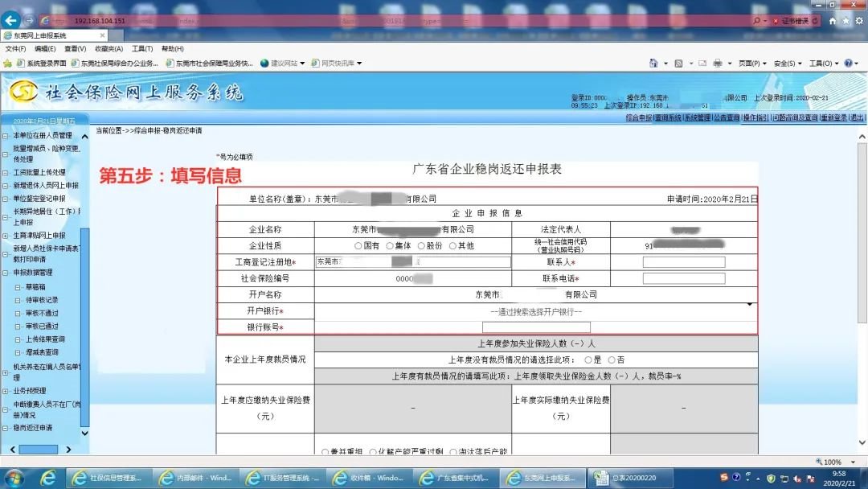Expand the 业务预受理 tree node
Screen dimensions: 868x489
5,391
